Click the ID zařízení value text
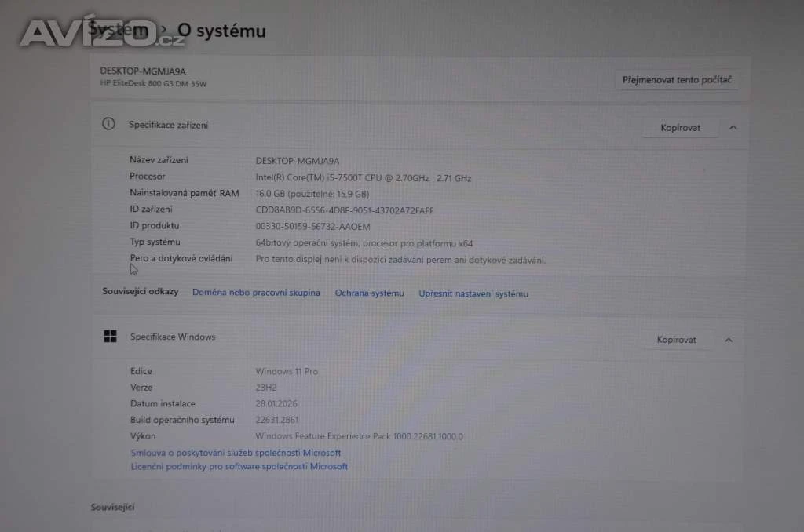 (344, 210)
